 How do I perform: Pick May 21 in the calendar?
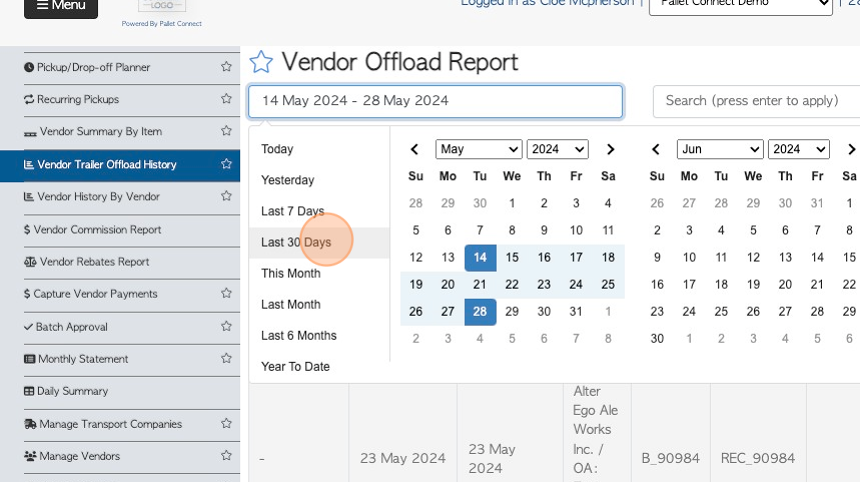click(480, 285)
